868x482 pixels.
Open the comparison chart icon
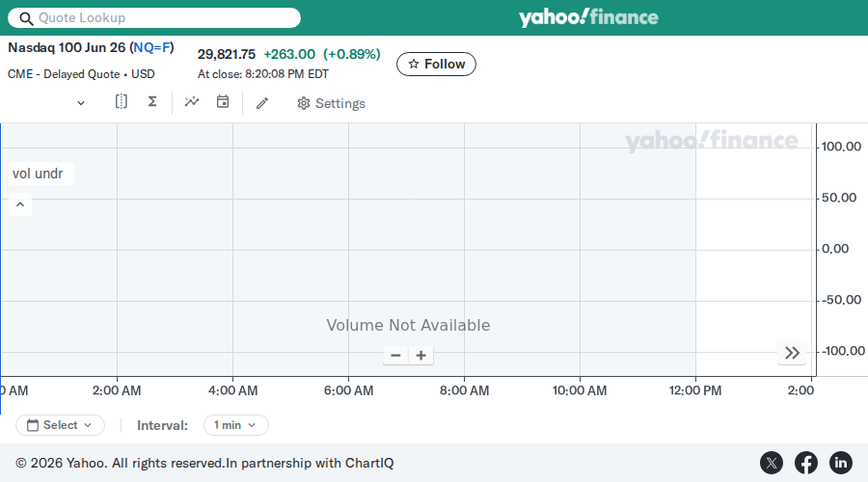[x=122, y=102]
